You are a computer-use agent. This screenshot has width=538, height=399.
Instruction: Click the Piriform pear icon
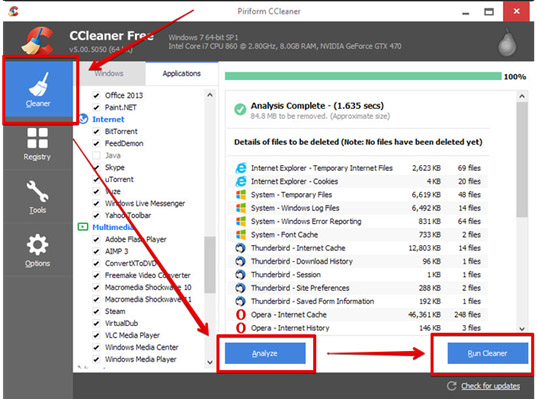[507, 43]
